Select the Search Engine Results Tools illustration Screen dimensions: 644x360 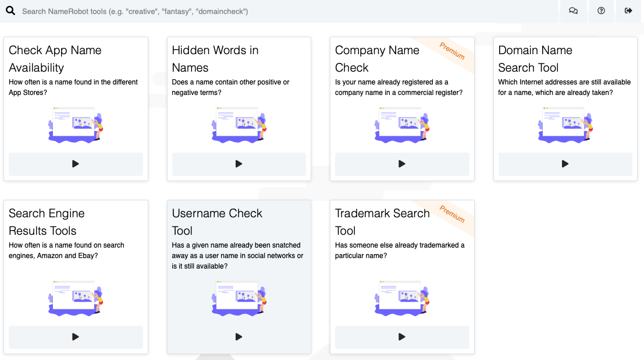[76, 298]
